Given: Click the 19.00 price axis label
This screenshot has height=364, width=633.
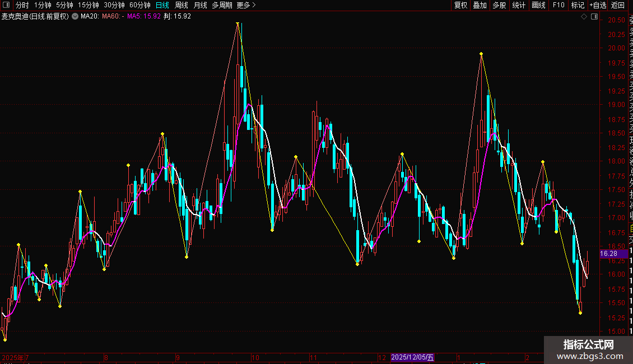Looking at the screenshot, I should (x=616, y=105).
